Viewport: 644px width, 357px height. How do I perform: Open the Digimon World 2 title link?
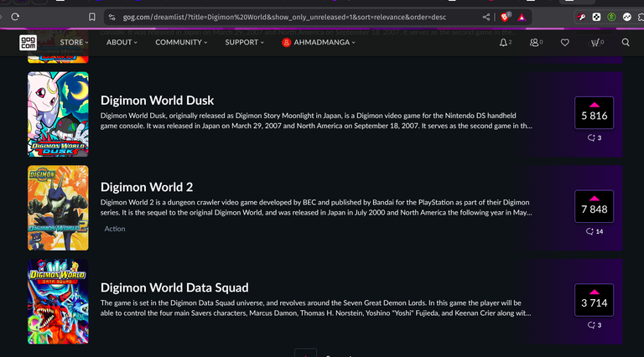click(147, 187)
